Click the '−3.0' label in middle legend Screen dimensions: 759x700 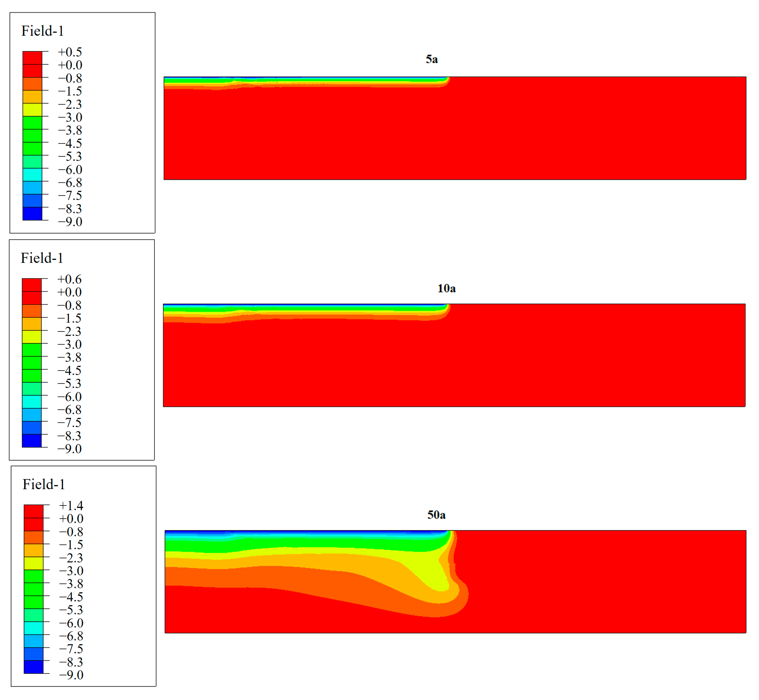click(69, 344)
